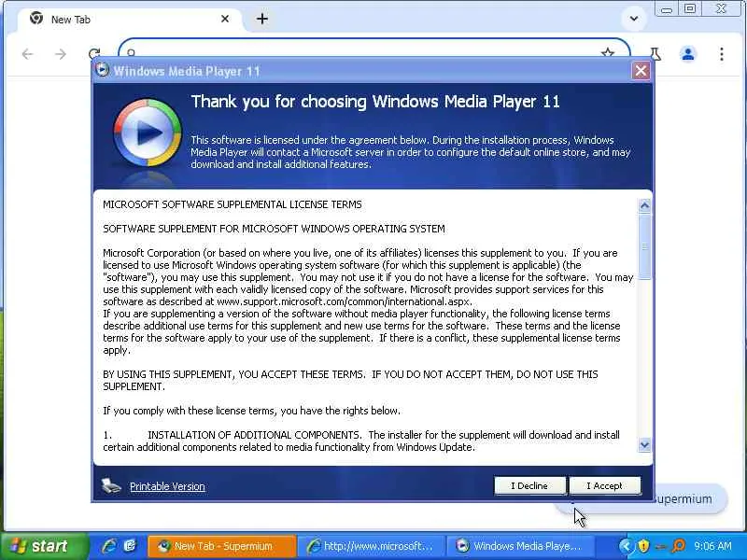Screen dimensions: 747x560
Task: Close the New Tab browser tab
Action: [x=225, y=19]
